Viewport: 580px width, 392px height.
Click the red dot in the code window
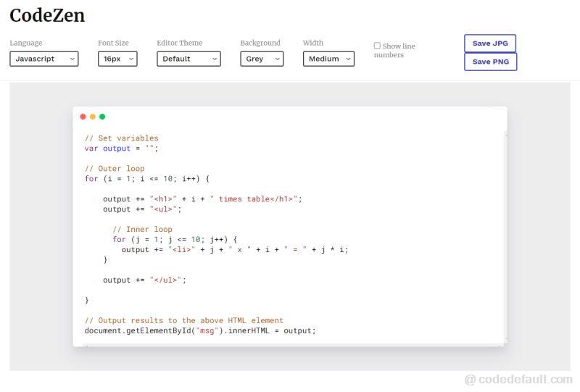click(83, 117)
